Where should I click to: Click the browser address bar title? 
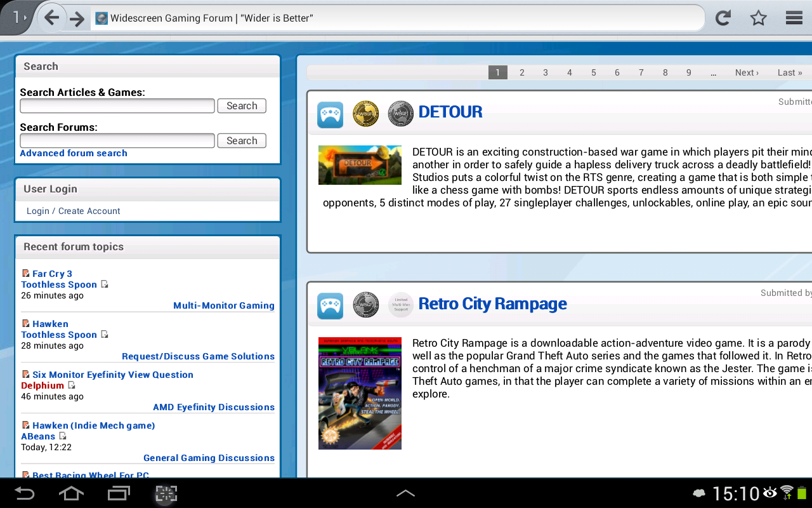pos(212,18)
